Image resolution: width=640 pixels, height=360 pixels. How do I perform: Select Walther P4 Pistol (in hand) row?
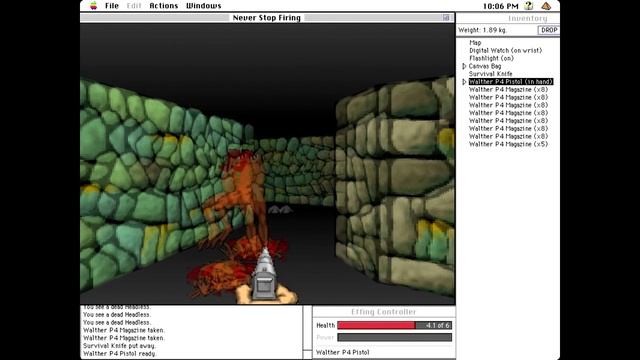coord(511,82)
